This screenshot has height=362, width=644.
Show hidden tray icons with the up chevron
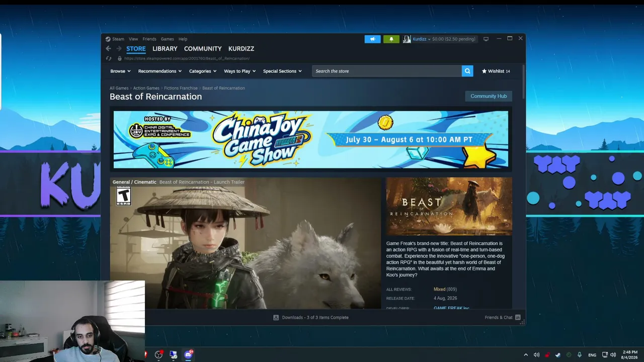(526, 354)
